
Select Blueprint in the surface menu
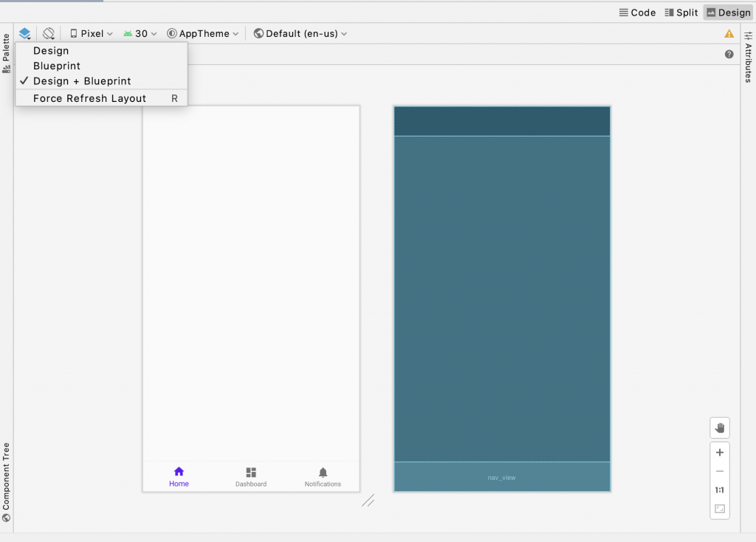pos(101,66)
